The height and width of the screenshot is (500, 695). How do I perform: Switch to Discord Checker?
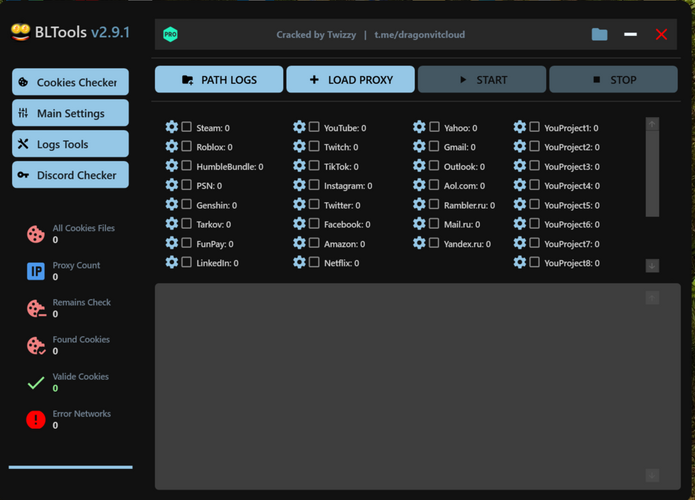coord(70,175)
